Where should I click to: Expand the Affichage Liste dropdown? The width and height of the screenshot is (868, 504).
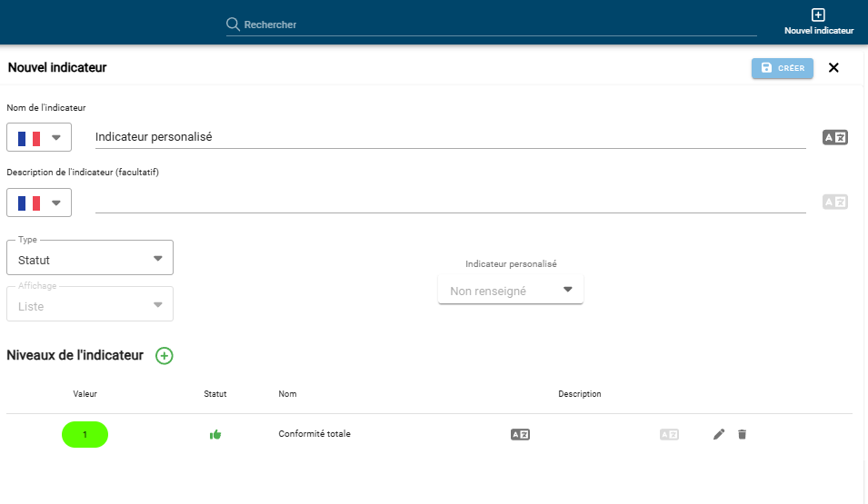click(x=90, y=306)
